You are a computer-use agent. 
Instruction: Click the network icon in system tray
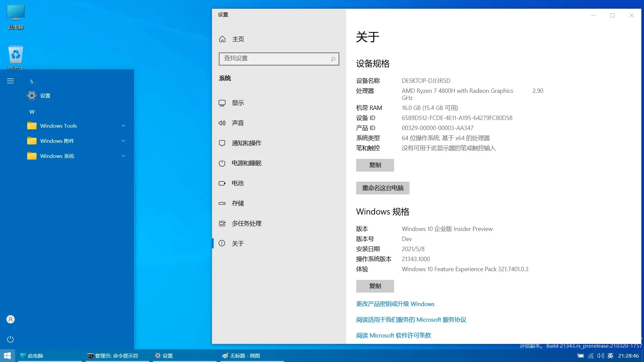coord(591,356)
